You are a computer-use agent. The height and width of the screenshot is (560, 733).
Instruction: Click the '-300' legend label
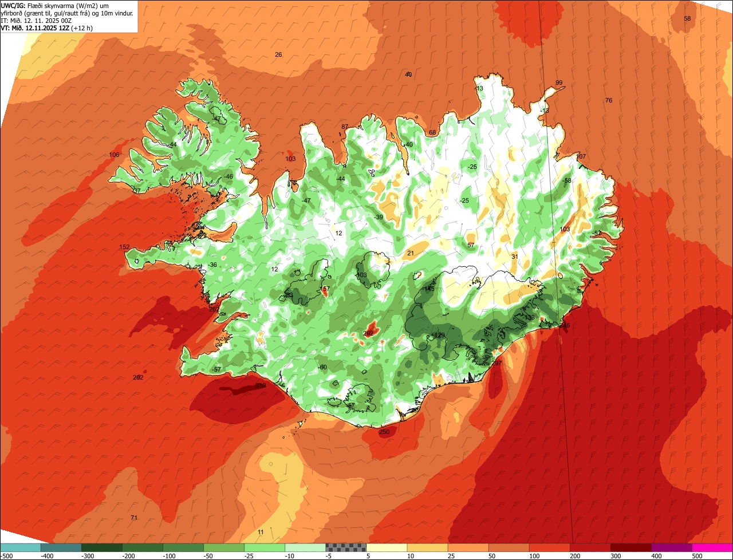pos(88,555)
